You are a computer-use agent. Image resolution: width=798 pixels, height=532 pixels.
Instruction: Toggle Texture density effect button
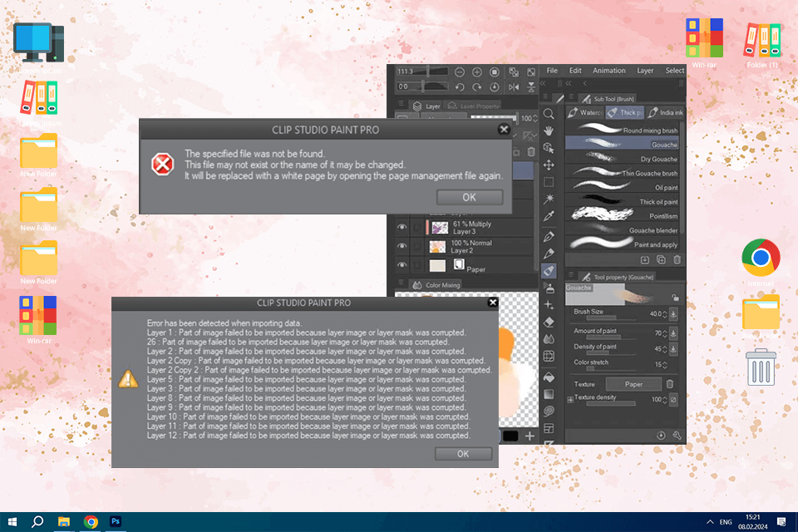tap(672, 400)
